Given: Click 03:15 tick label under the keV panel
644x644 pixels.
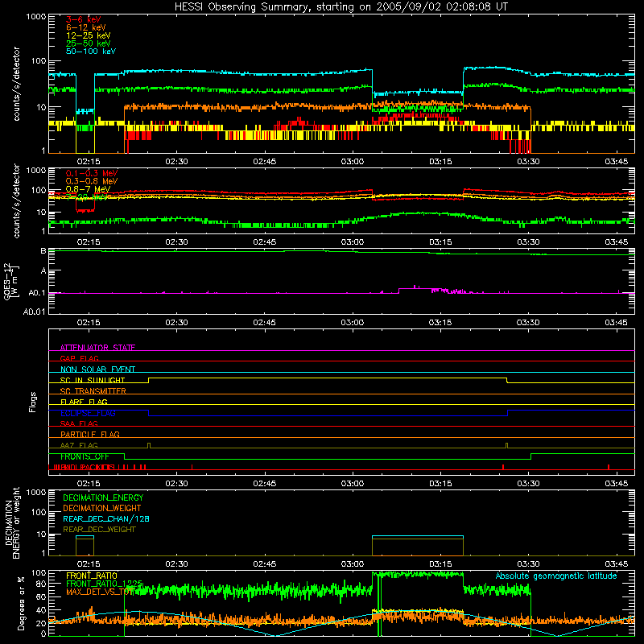Looking at the screenshot, I should [440, 162].
